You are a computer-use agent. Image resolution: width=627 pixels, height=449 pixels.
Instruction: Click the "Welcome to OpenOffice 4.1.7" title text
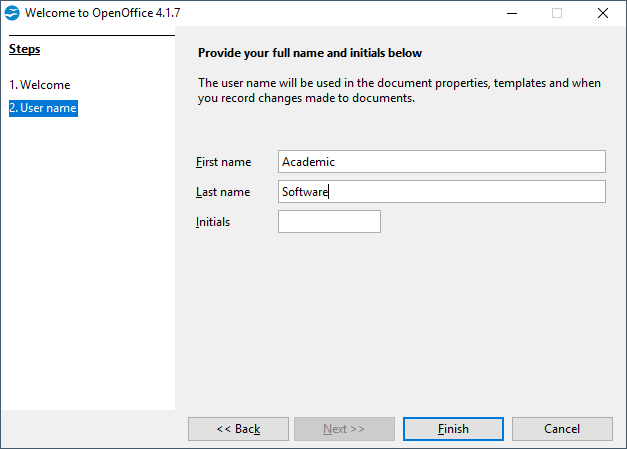[x=102, y=13]
